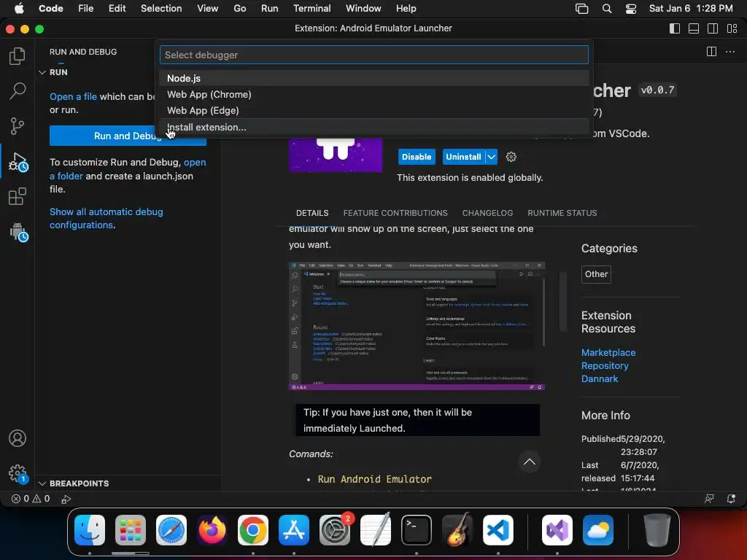Screen dimensions: 747x560
Task: Open the Run menu in the menu bar
Action: pyautogui.click(x=269, y=9)
